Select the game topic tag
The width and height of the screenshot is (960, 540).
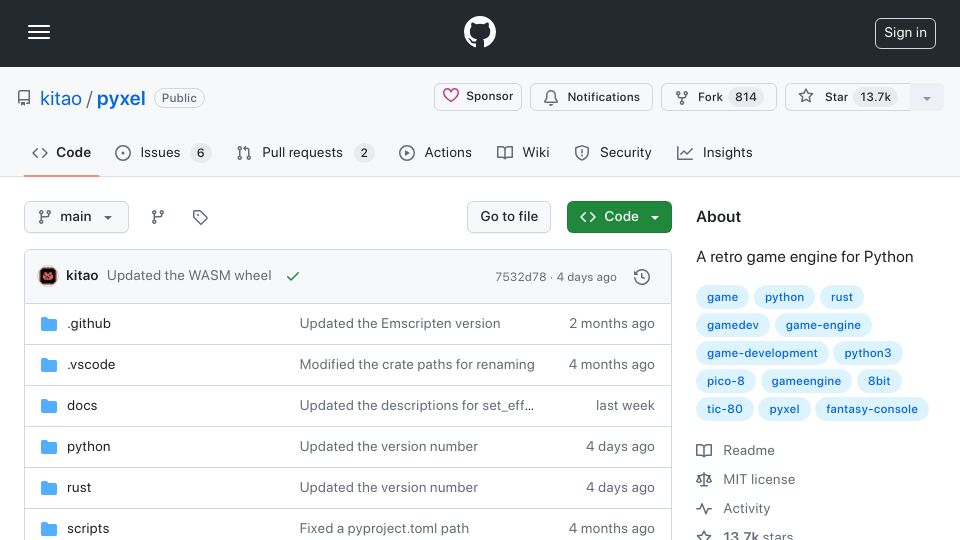[722, 297]
